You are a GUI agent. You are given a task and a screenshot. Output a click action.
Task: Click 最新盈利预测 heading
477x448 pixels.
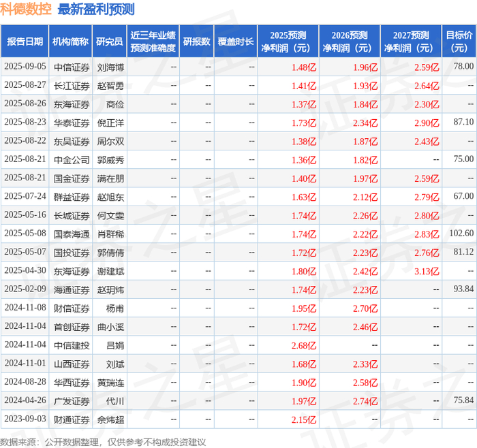click(x=96, y=9)
